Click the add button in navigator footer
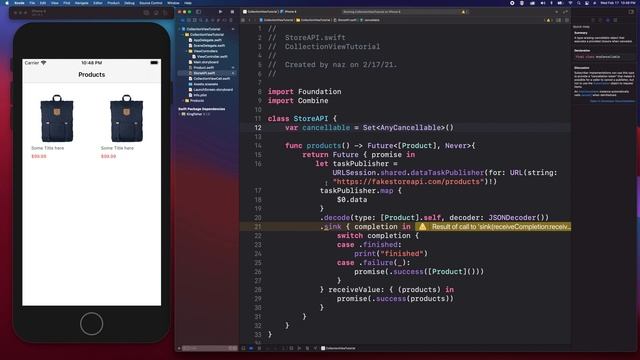640x360 pixels. click(179, 348)
